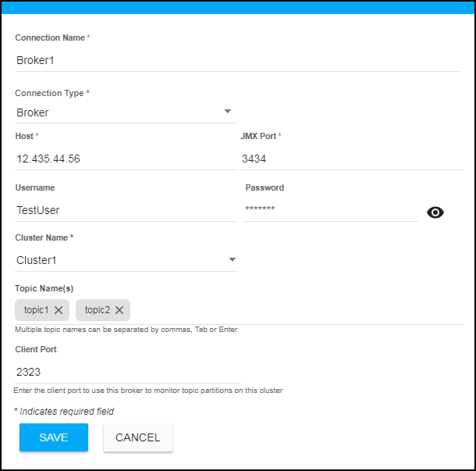This screenshot has height=471, width=476.
Task: Select the topic1 chip label
Action: tap(35, 310)
